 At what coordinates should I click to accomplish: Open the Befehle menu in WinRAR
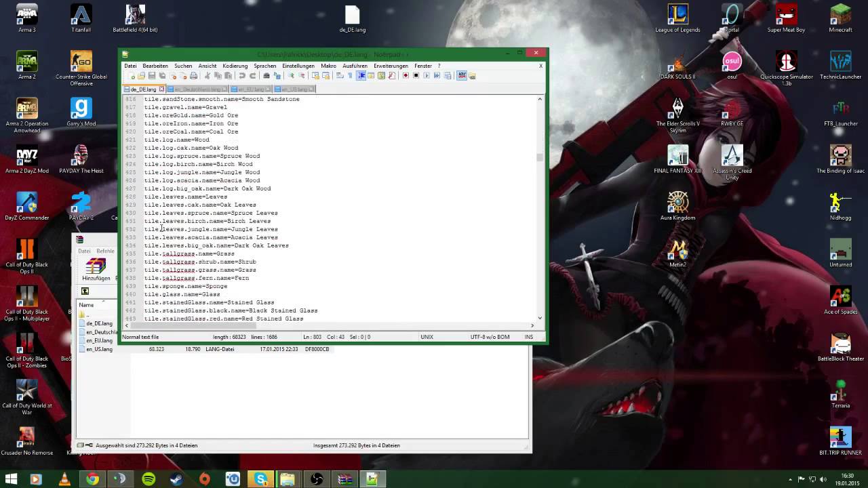coord(105,251)
